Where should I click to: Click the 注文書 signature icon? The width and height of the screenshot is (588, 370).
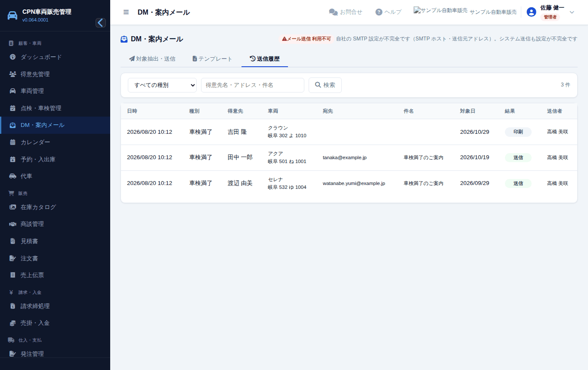[x=12, y=258]
